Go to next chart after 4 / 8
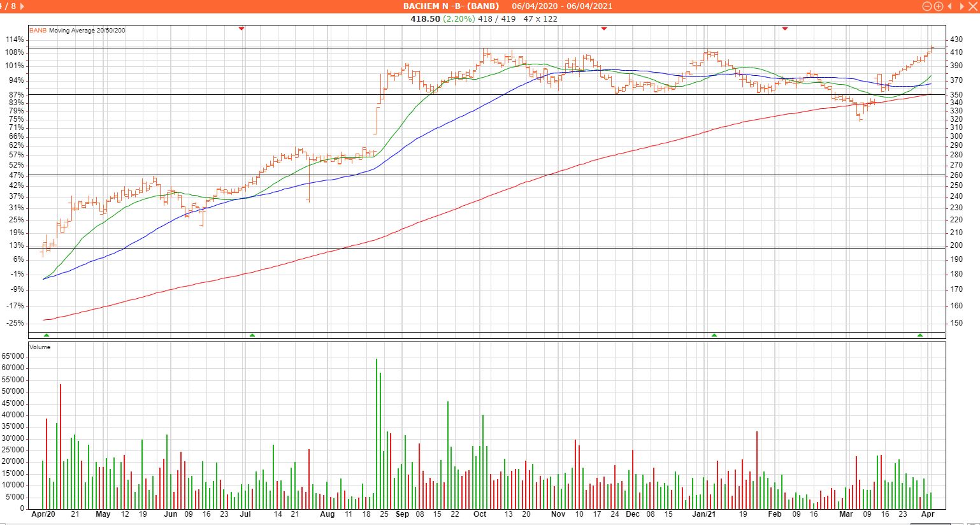980x525 pixels. pyautogui.click(x=23, y=6)
